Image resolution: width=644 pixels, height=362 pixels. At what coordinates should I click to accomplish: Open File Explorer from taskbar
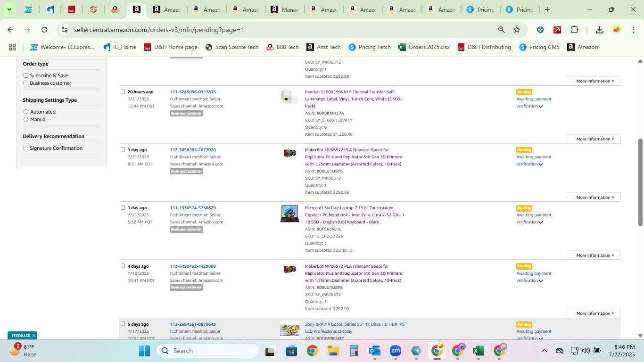(x=333, y=351)
